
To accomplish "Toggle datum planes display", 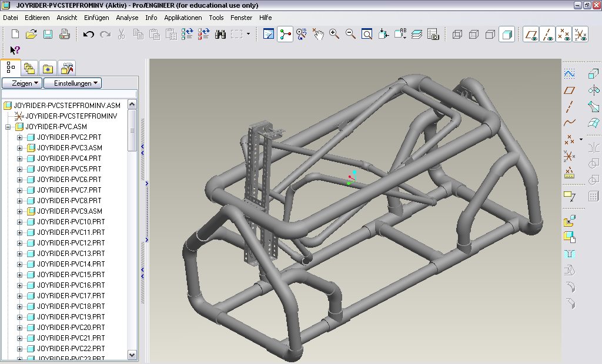I will [x=532, y=34].
